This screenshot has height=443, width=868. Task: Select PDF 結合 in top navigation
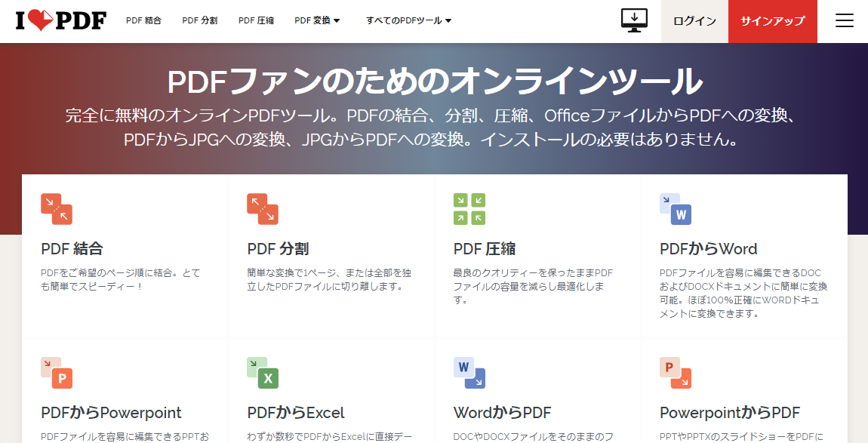coord(144,20)
